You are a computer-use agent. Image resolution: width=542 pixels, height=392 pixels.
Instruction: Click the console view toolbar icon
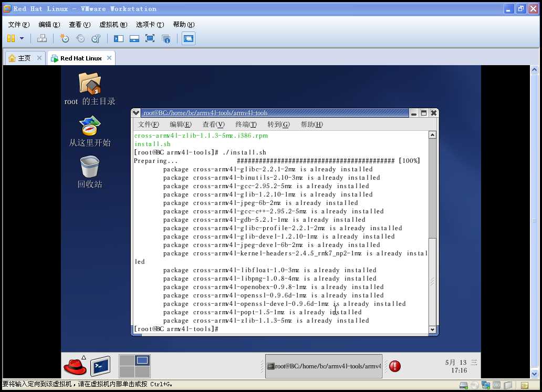tap(189, 38)
